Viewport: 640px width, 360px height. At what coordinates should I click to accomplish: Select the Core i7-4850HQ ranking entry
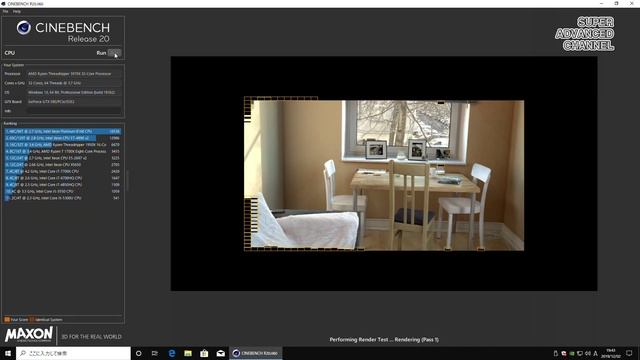pos(62,184)
